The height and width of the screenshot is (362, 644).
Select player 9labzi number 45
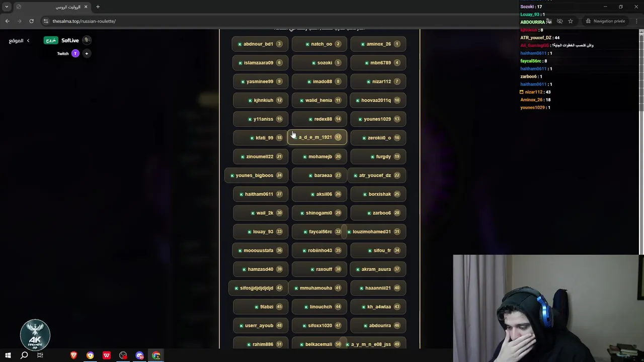260,307
